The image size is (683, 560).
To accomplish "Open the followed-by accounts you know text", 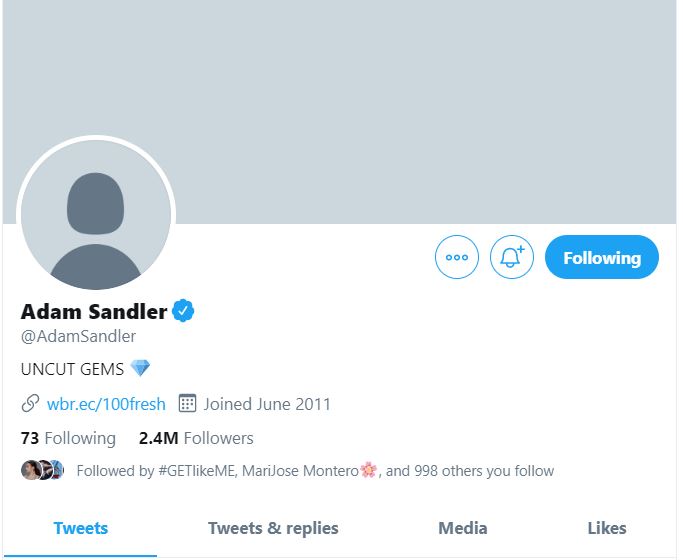I will [x=315, y=470].
